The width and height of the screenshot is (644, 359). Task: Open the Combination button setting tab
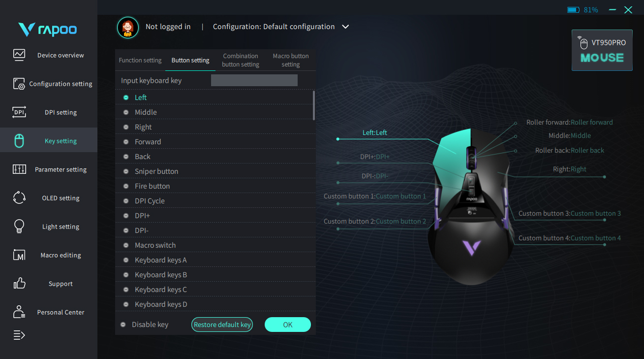pos(241,60)
